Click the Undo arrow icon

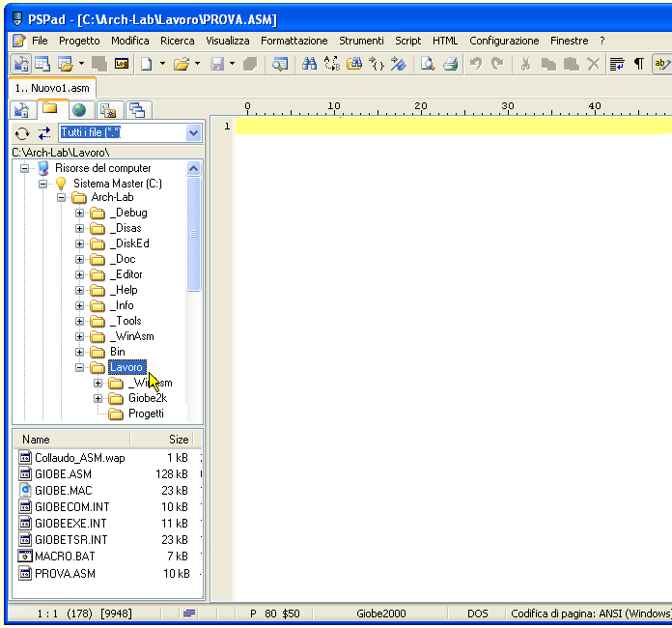[x=476, y=65]
